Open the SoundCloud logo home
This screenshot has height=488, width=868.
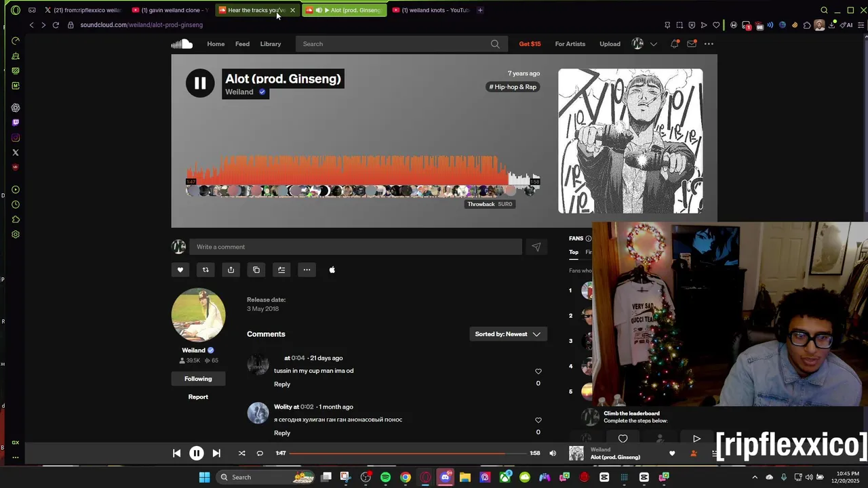pyautogui.click(x=182, y=44)
